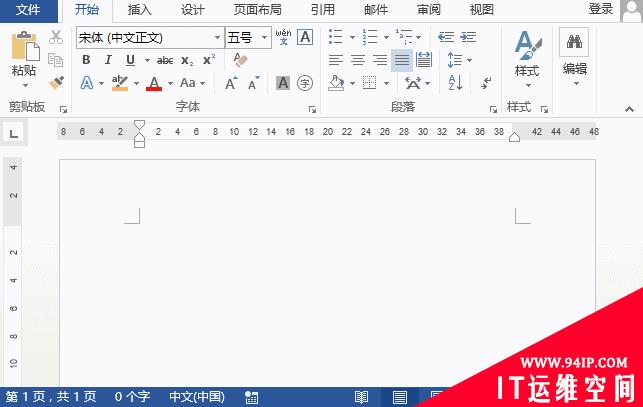
Task: Click the phonetic guide wén icon
Action: (x=283, y=37)
